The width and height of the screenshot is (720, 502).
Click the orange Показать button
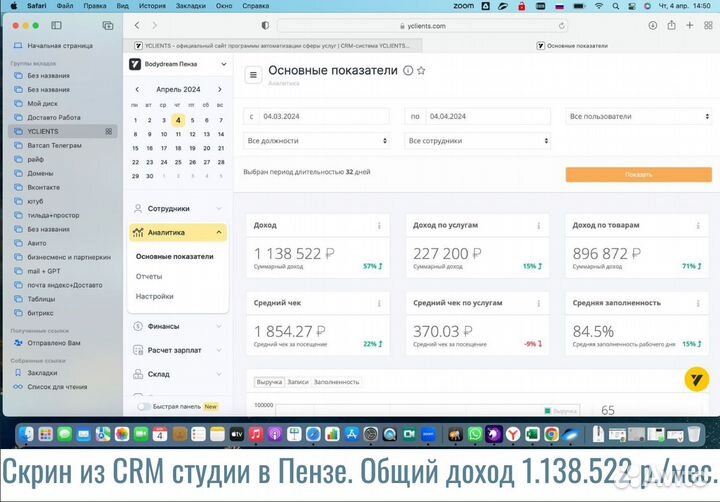tap(639, 175)
